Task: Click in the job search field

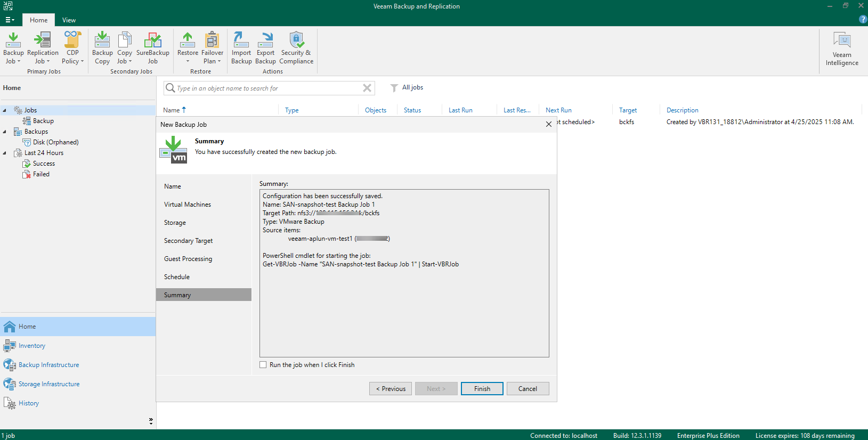Action: click(x=269, y=88)
